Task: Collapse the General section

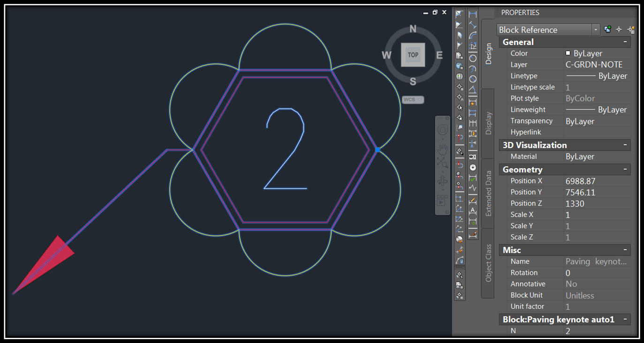Action: tap(625, 42)
